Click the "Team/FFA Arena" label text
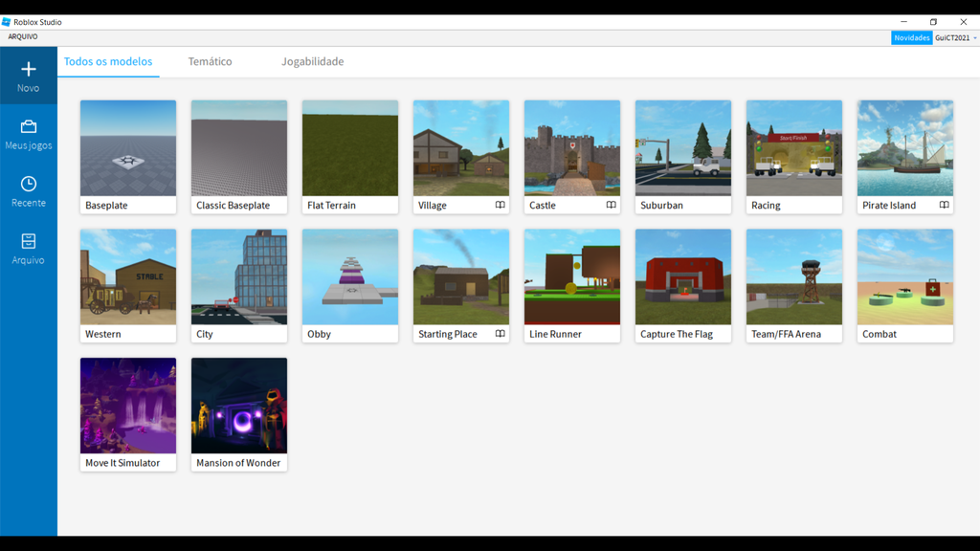Image resolution: width=980 pixels, height=551 pixels. [786, 334]
